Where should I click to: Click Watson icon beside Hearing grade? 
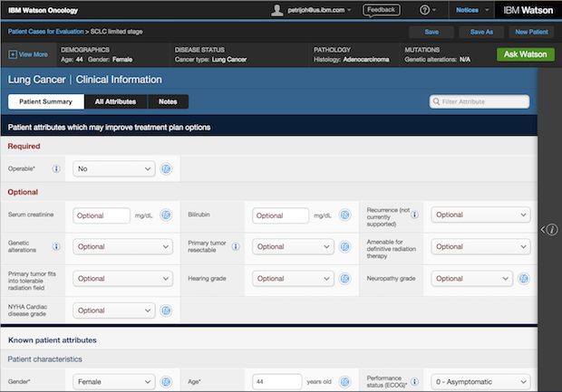click(344, 279)
